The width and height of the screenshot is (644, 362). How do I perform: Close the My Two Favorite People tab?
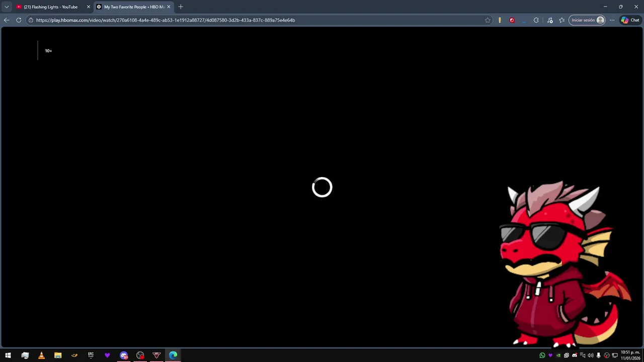tap(169, 7)
